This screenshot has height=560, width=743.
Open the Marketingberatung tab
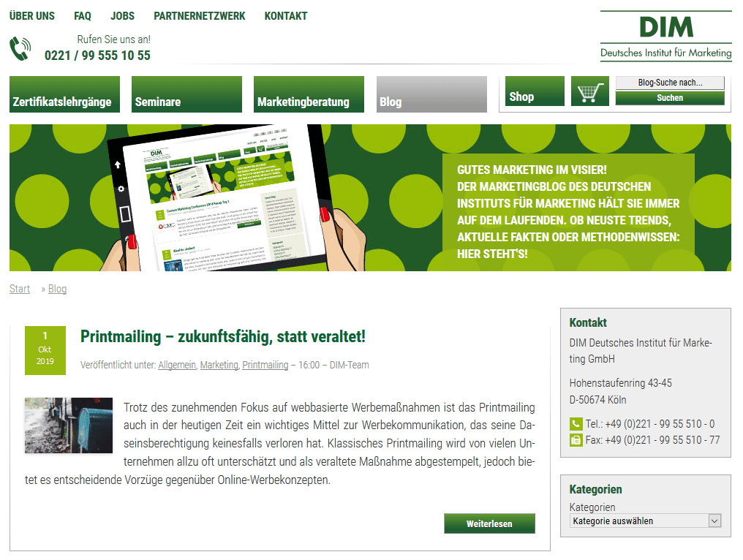[x=309, y=94]
